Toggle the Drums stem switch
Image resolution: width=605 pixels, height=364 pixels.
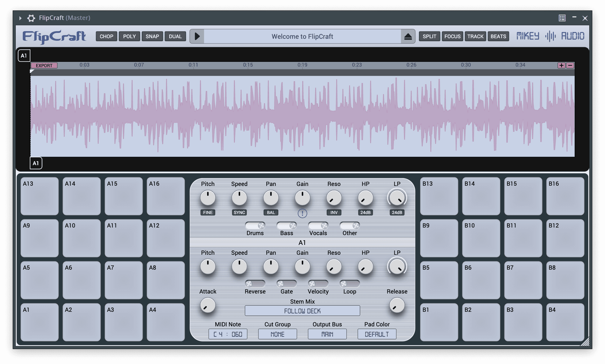tap(255, 225)
